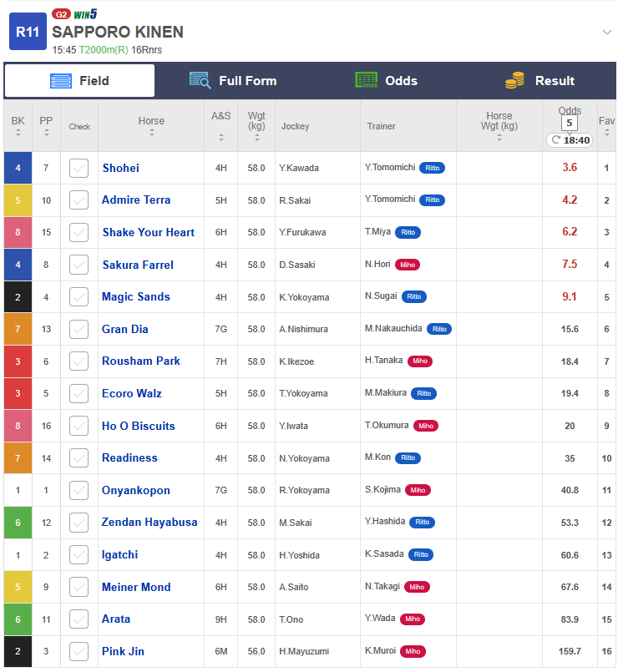The height and width of the screenshot is (672, 623).
Task: Click Ritto badge beside M.Kon
Action: (x=408, y=457)
